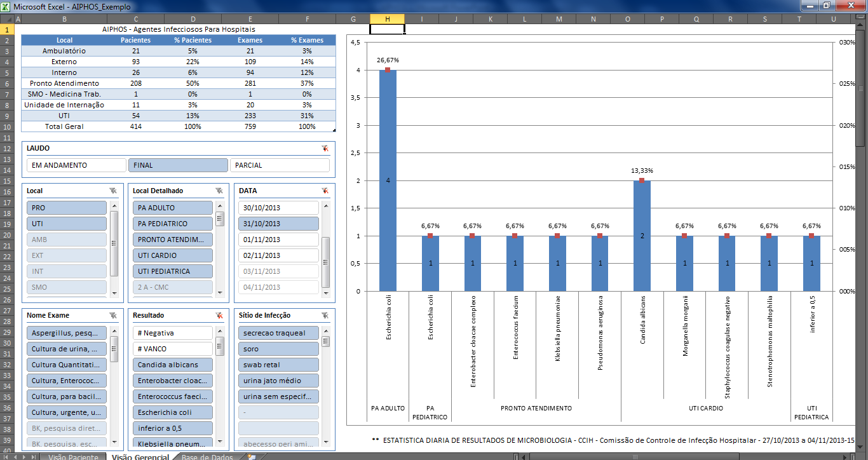
Task: Clear filter on Local Detalhado slicer
Action: tap(219, 191)
